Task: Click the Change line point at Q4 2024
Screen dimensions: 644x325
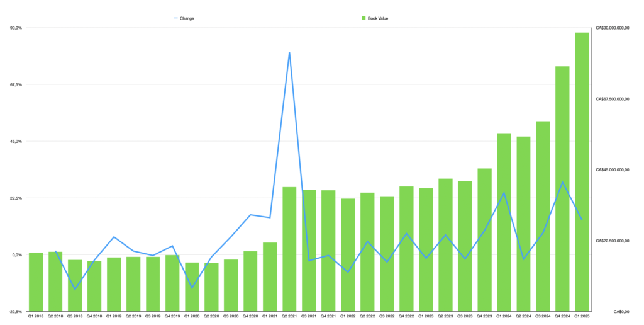Action: pyautogui.click(x=562, y=182)
